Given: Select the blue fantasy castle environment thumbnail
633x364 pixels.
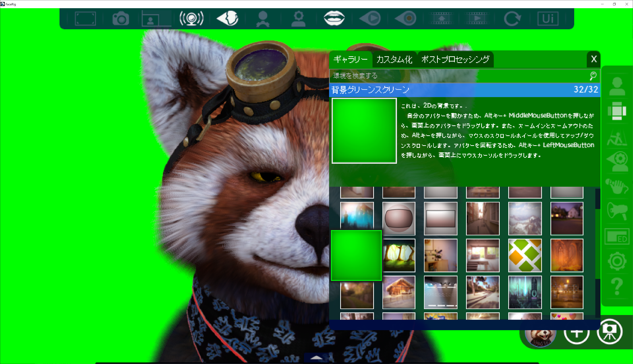Looking at the screenshot, I should (357, 216).
